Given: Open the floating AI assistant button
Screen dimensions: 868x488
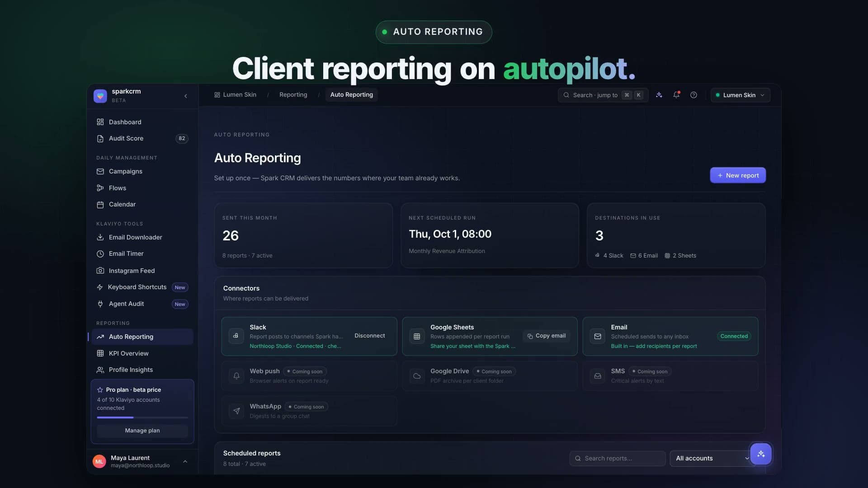Looking at the screenshot, I should click(x=761, y=454).
